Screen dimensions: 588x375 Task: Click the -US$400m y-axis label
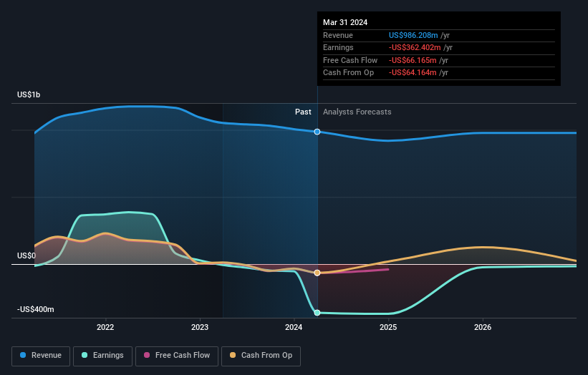pos(36,309)
